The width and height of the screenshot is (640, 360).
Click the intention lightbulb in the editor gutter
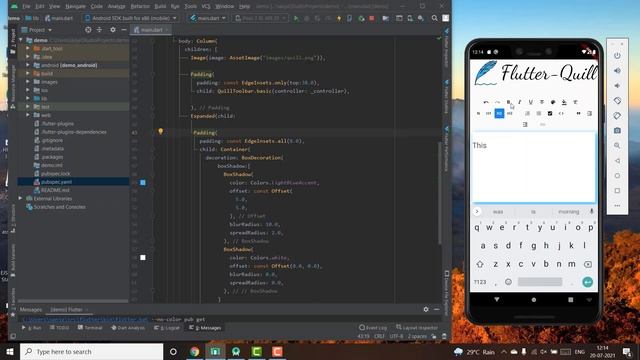160,131
